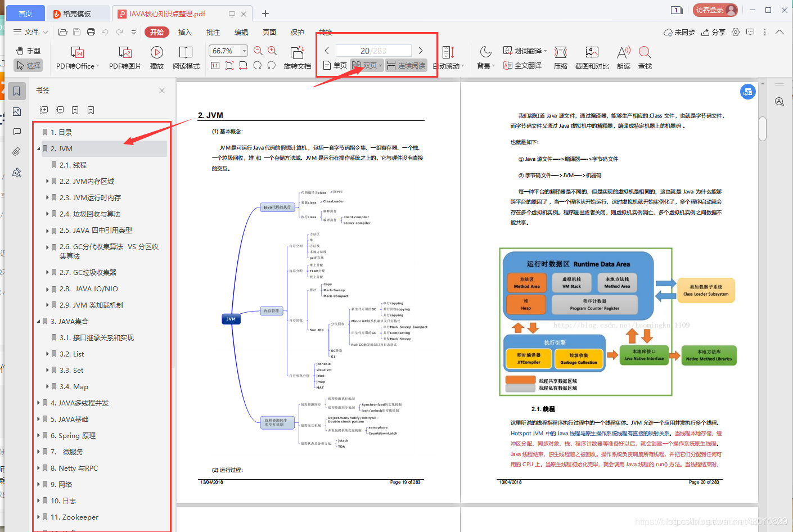Click the fit page icon
The width and height of the screenshot is (793, 532).
click(x=229, y=66)
